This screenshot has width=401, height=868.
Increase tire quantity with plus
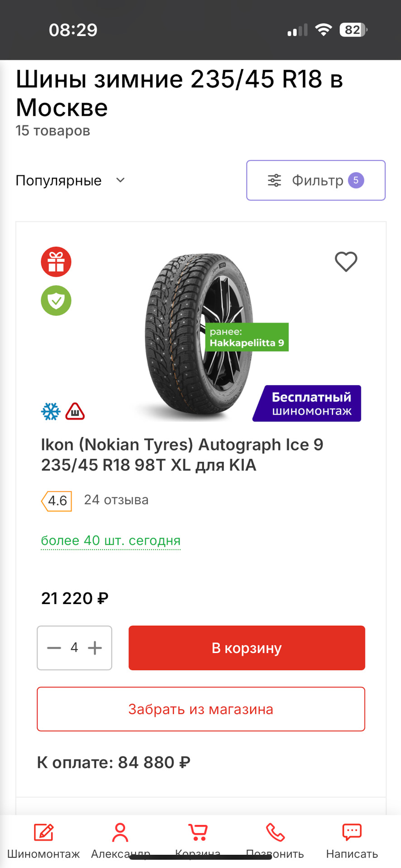(x=95, y=648)
